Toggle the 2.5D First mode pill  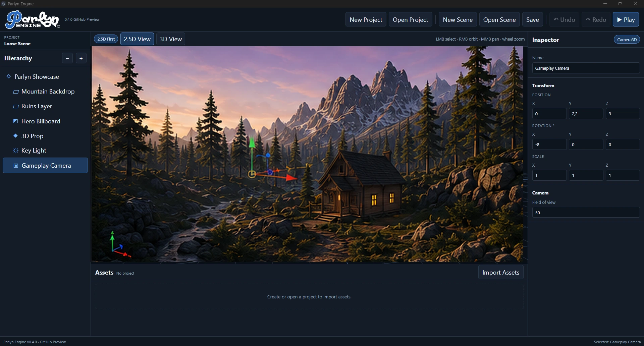(x=106, y=39)
